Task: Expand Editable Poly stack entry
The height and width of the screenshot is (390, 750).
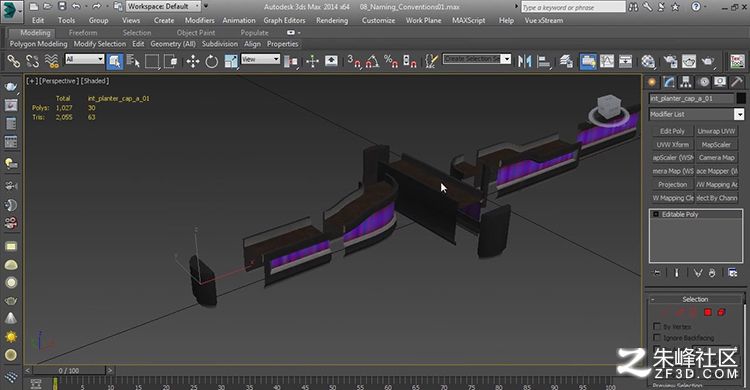Action: pyautogui.click(x=656, y=214)
